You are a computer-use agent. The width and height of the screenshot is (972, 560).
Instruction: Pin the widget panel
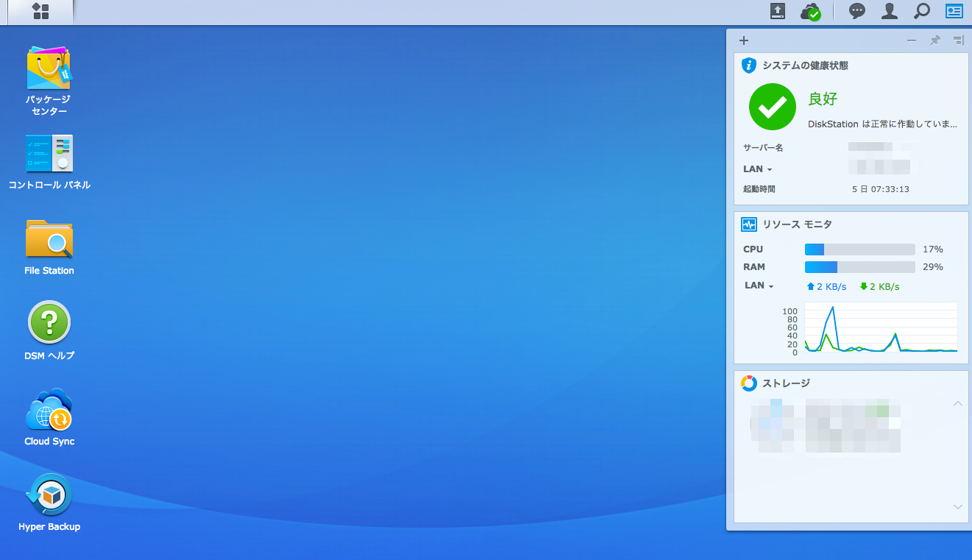(935, 40)
